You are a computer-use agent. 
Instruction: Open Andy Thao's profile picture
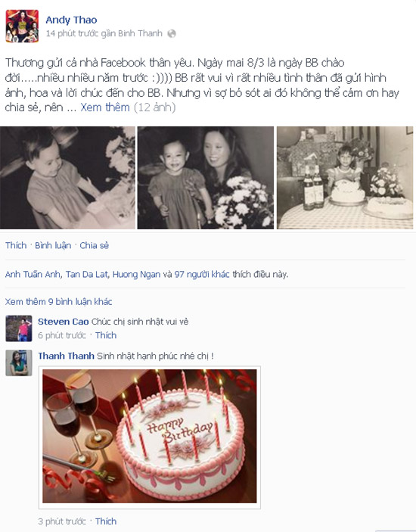[22, 26]
